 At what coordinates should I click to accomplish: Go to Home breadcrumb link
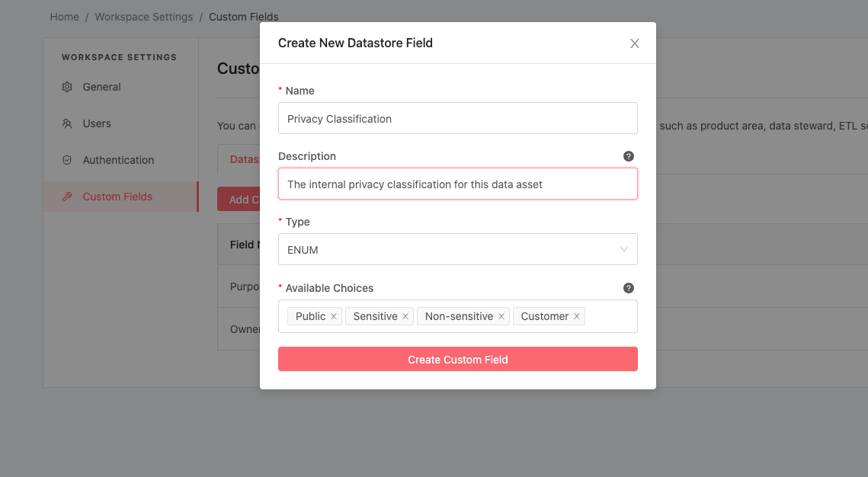click(x=64, y=17)
